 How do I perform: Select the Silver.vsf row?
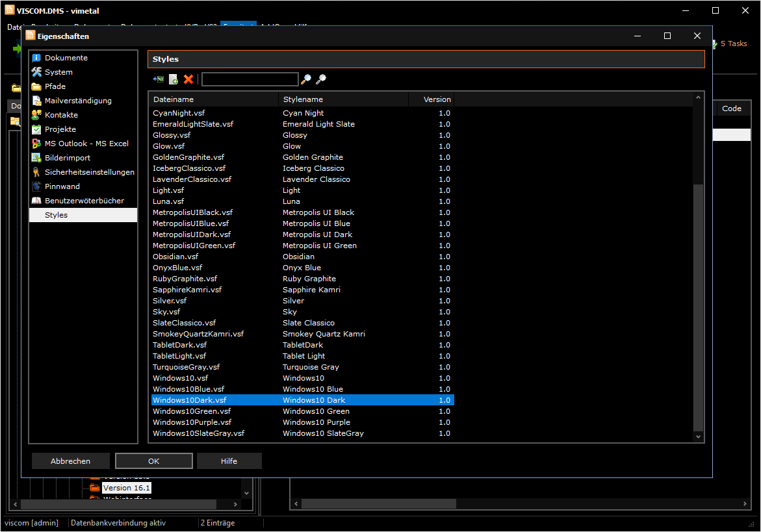coord(303,301)
